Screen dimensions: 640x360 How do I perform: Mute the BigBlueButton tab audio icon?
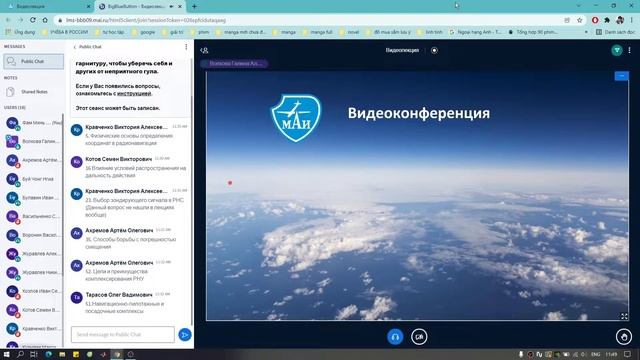[x=171, y=7]
